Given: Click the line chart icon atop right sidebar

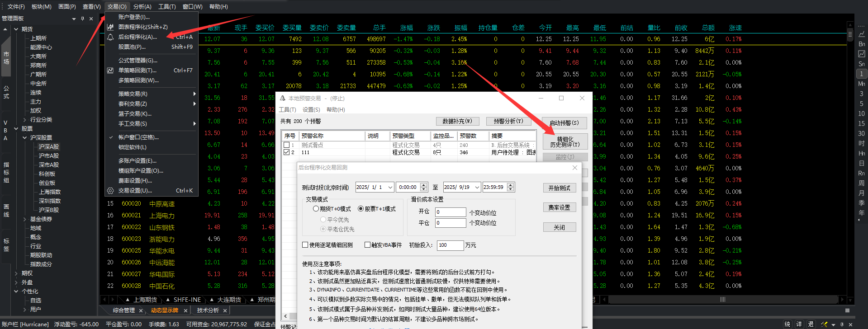Looking at the screenshot, I should [x=862, y=34].
